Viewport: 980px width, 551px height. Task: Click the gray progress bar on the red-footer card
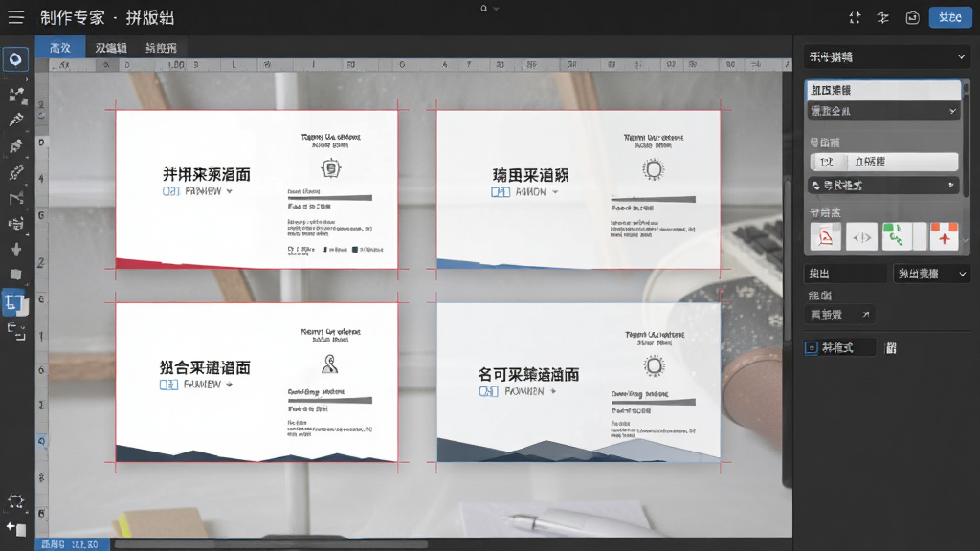click(x=329, y=198)
